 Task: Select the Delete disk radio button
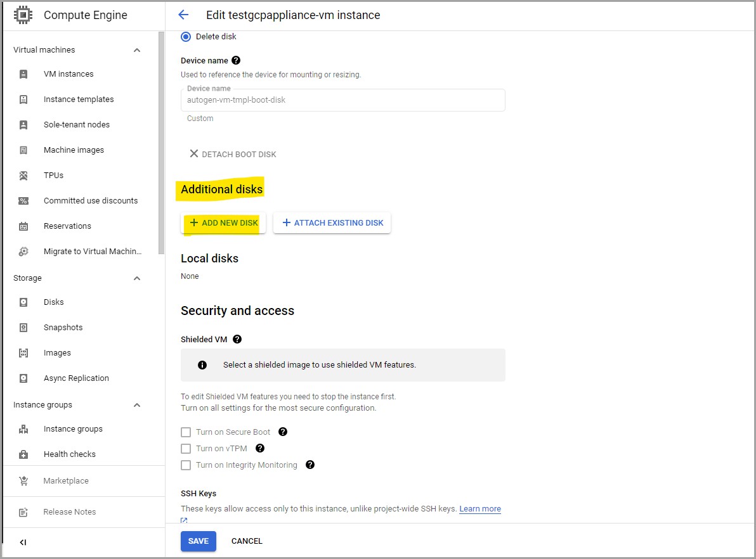click(186, 37)
